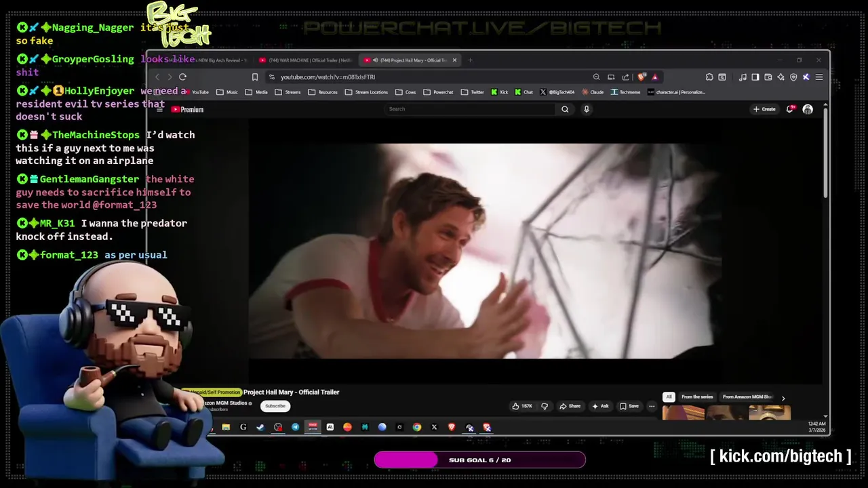
Task: Open the Powerchat bookmarks folder
Action: coord(438,92)
